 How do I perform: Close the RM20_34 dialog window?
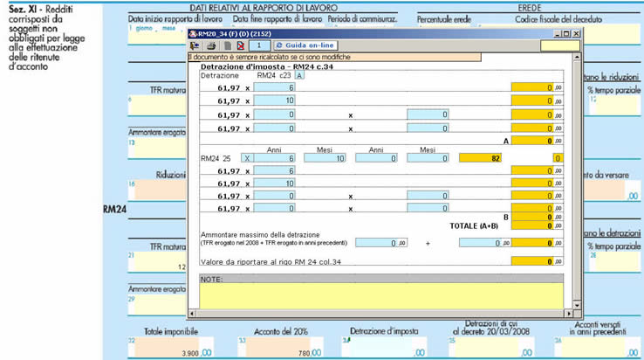(575, 32)
